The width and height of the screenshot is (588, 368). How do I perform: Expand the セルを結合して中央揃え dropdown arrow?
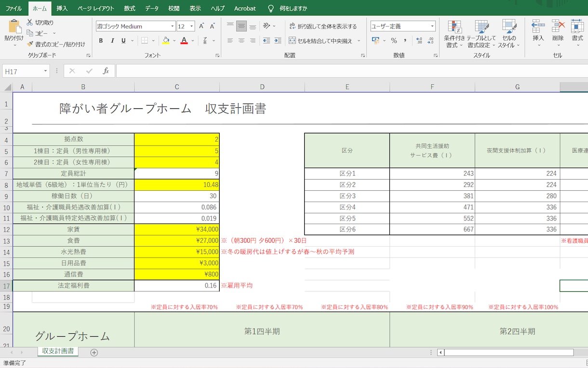click(359, 41)
